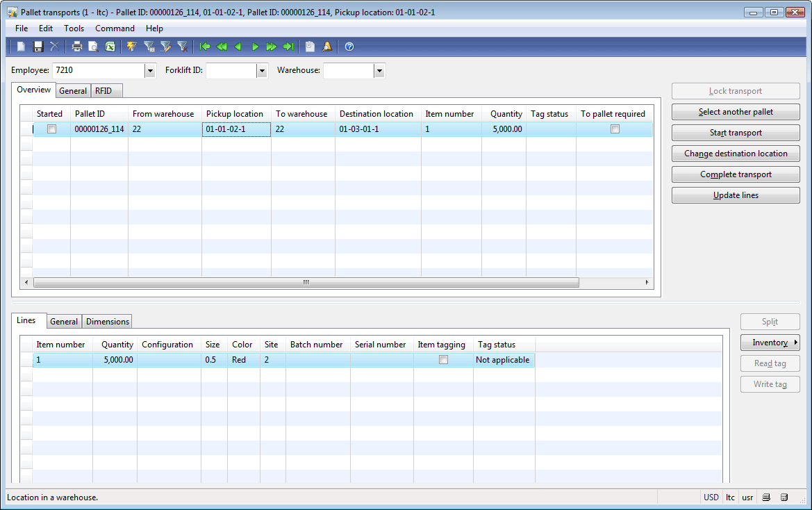Open Print preview from the toolbar
Viewport: 812px width, 510px height.
(x=93, y=47)
